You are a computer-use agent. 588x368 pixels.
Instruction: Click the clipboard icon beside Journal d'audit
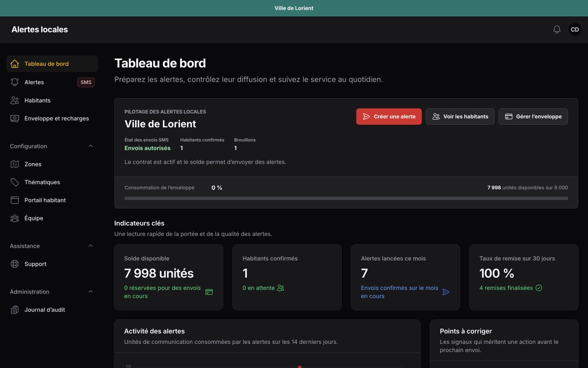coord(15,310)
